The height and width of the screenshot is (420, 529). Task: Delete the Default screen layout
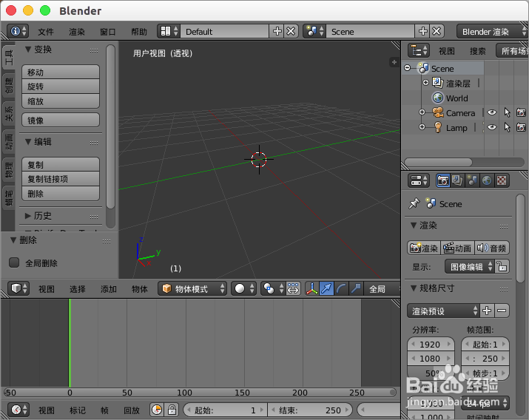click(291, 31)
